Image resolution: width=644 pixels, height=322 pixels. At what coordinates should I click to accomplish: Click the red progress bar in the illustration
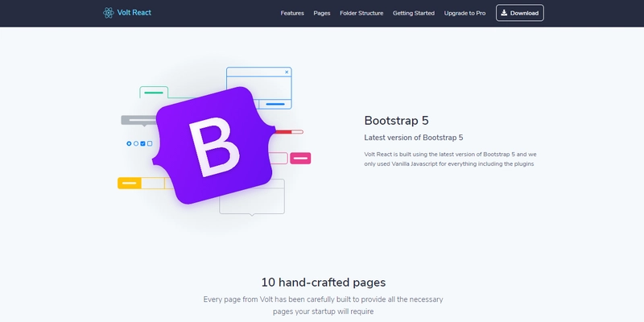click(x=289, y=132)
